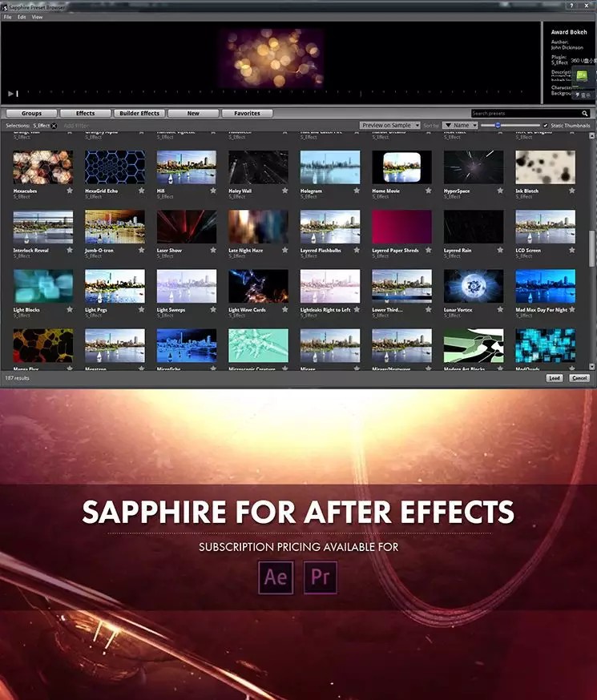Click the play button under the preview

[11, 94]
